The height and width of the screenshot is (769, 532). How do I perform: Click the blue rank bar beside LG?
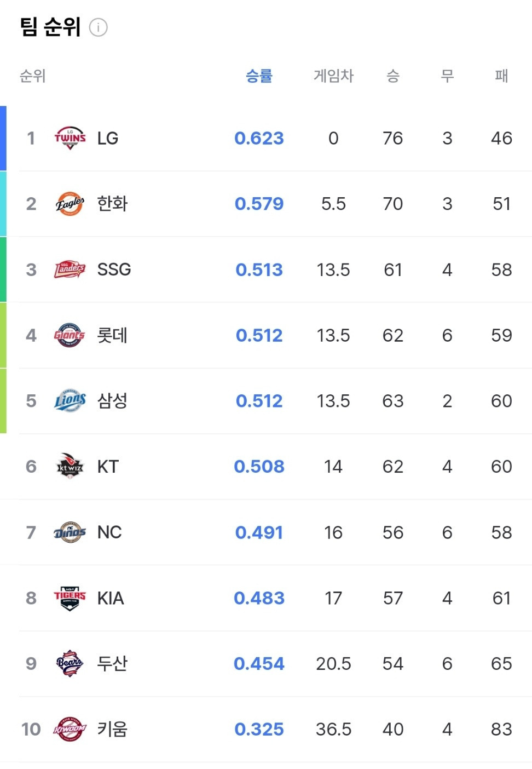(x=3, y=138)
